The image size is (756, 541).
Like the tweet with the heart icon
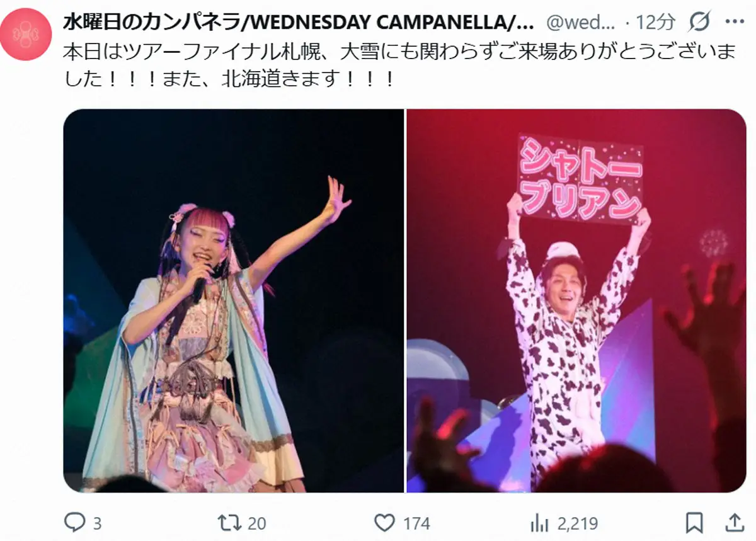pos(384,522)
